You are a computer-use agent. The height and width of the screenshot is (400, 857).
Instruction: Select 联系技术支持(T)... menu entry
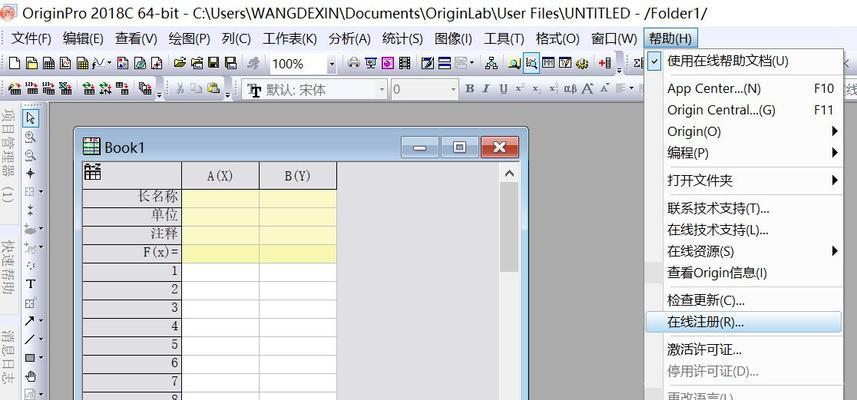click(x=743, y=208)
